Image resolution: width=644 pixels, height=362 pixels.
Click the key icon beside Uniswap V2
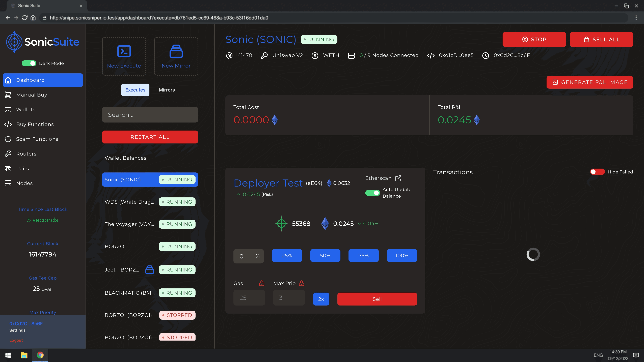(x=264, y=55)
